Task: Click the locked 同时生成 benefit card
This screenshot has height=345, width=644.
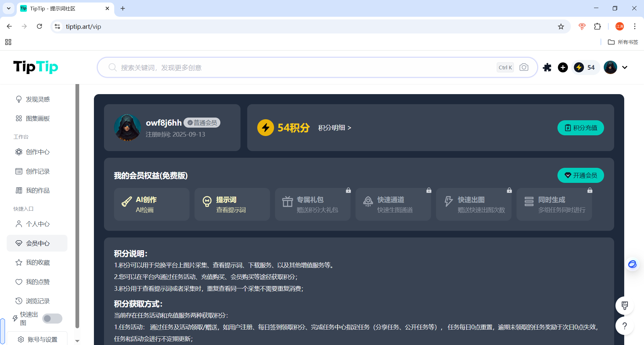Action: tap(554, 204)
